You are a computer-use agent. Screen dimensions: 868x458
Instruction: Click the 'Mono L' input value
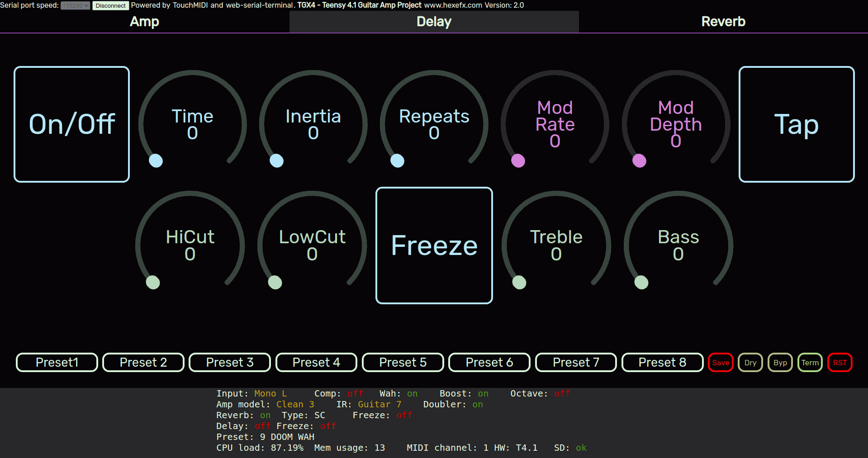point(270,393)
